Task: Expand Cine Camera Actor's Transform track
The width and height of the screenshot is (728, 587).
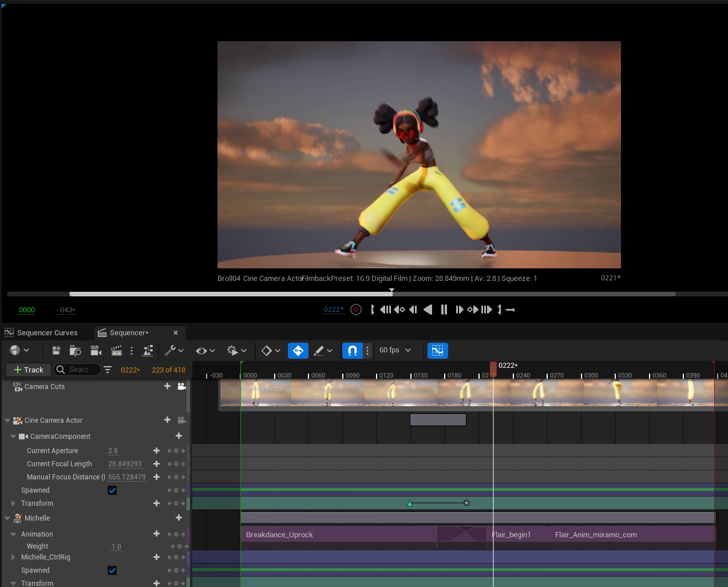Action: coord(13,503)
